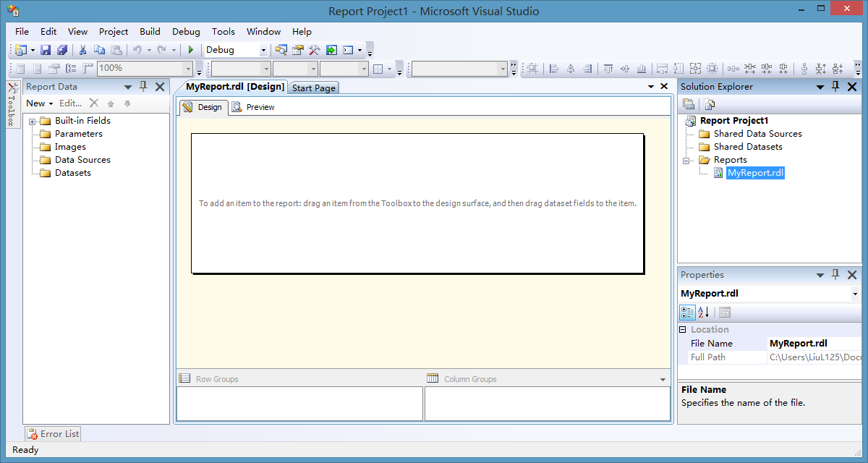Collapse the Location property category
Viewport: 868px width, 463px height.
683,330
